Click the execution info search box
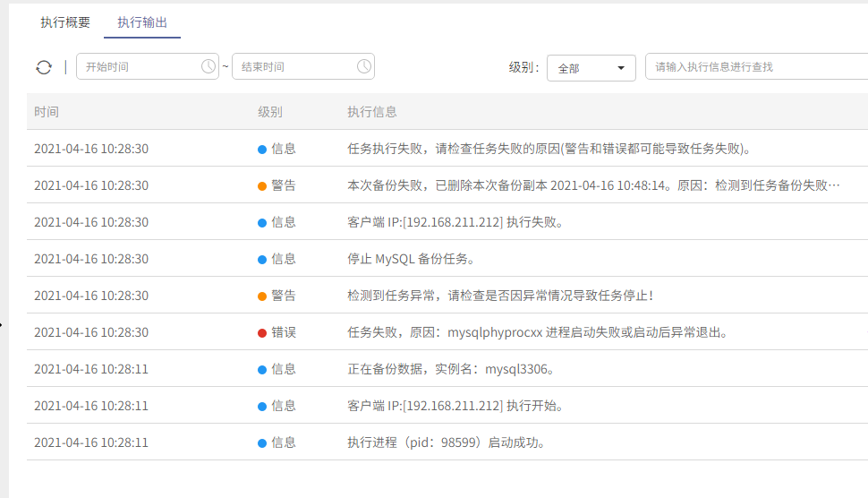The height and width of the screenshot is (498, 868). [x=756, y=67]
